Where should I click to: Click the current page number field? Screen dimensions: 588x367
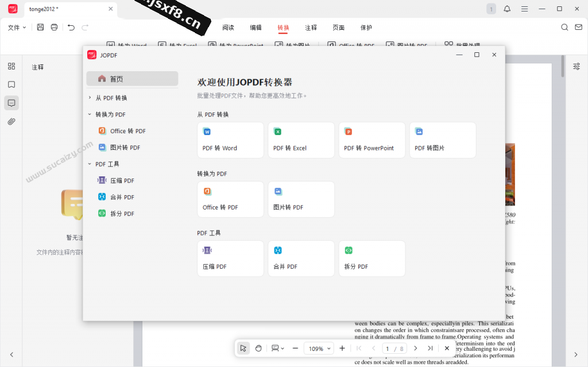click(x=388, y=349)
